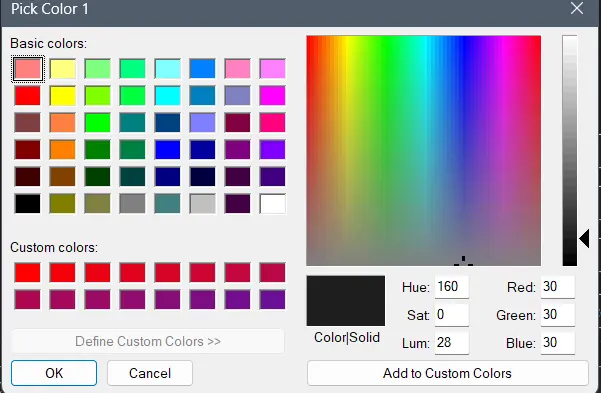The width and height of the screenshot is (601, 393).
Task: Click into the Red value field
Action: 558,286
